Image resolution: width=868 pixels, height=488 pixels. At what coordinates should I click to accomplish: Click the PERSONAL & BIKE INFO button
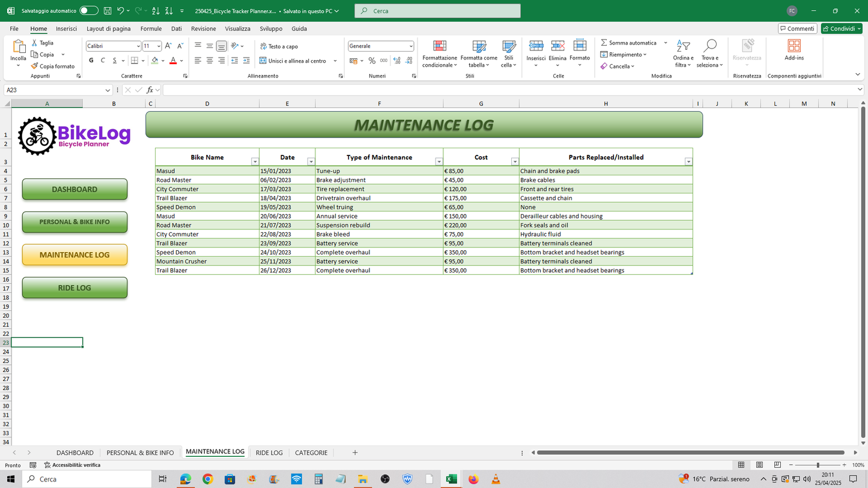point(74,222)
